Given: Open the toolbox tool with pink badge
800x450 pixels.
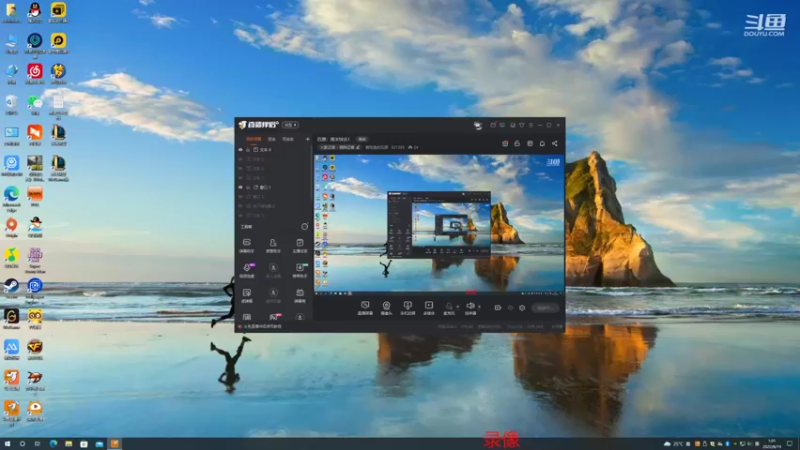Looking at the screenshot, I should [274, 317].
